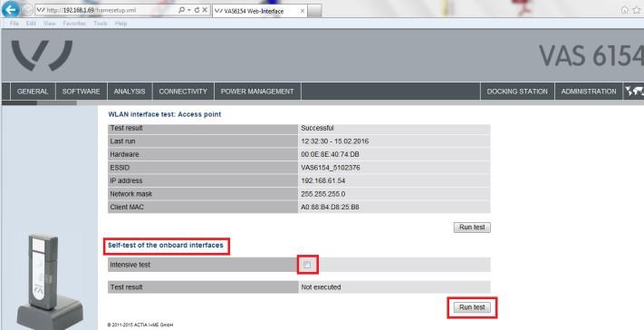Open the DOCKING STATION navigation tab

click(517, 92)
